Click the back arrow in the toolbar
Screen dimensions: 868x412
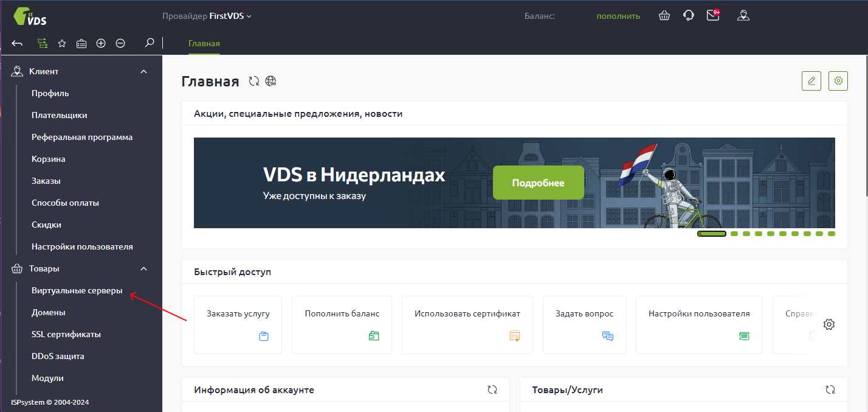point(17,43)
